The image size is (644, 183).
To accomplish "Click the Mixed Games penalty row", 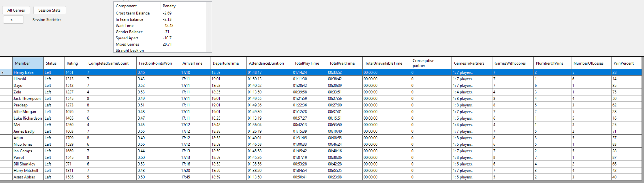I will tap(160, 44).
